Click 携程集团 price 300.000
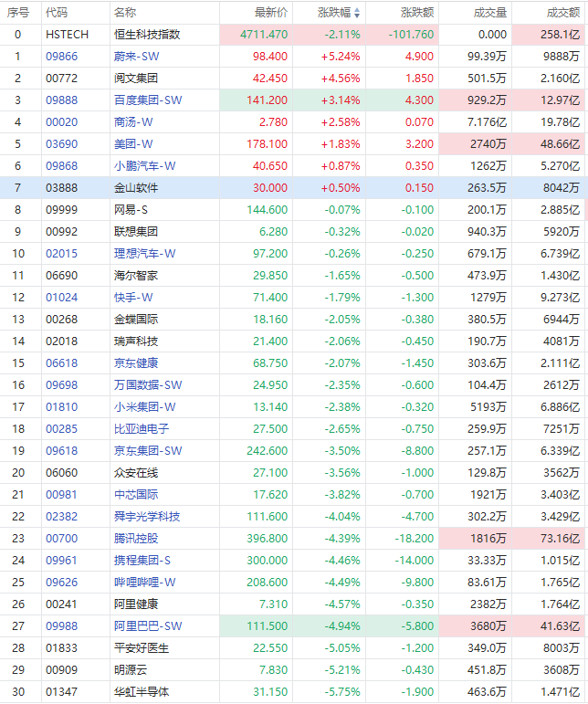Image resolution: width=588 pixels, height=704 pixels. coord(268,561)
